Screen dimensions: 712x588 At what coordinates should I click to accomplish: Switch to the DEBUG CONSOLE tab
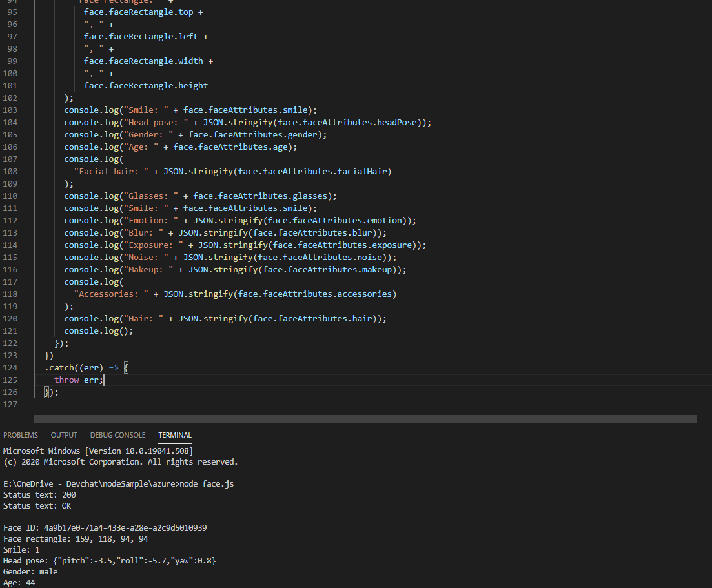click(117, 434)
